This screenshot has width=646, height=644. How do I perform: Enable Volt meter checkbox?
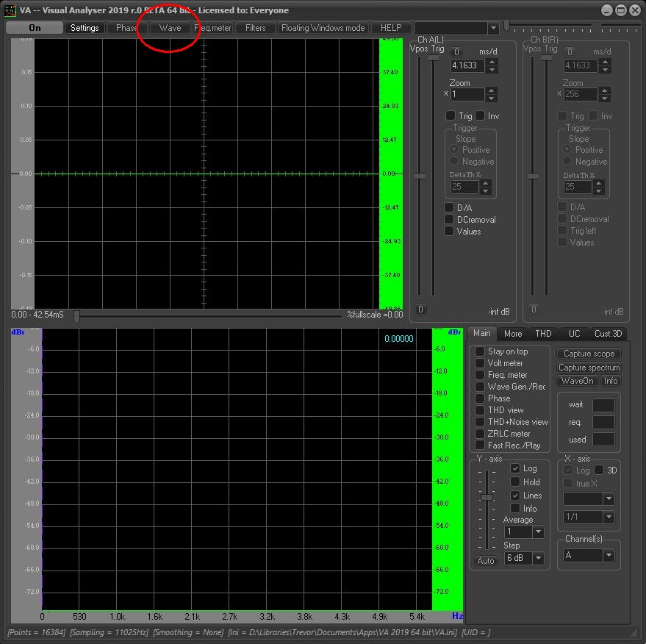coord(480,363)
